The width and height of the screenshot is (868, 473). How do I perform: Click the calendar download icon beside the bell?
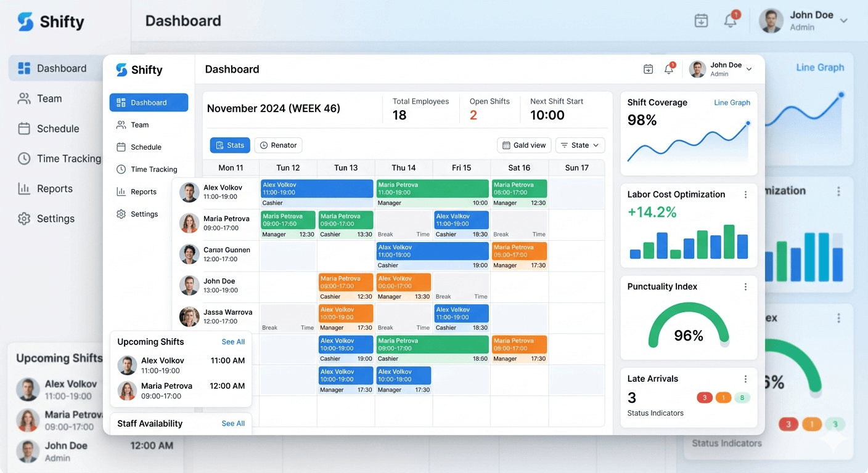coord(648,69)
